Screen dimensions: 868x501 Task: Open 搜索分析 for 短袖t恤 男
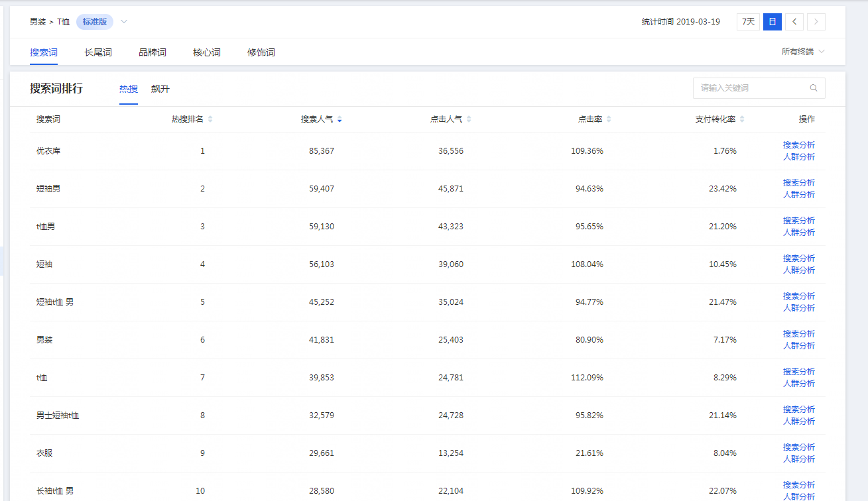coord(799,296)
